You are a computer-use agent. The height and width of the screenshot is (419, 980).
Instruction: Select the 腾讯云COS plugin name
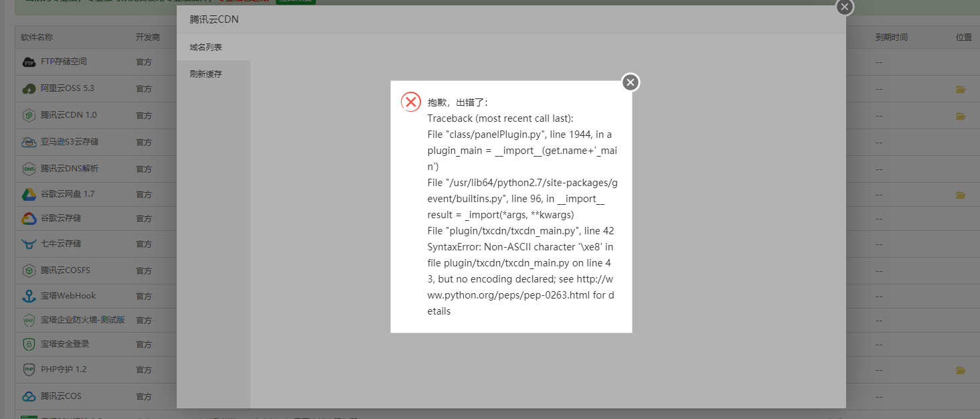[61, 396]
